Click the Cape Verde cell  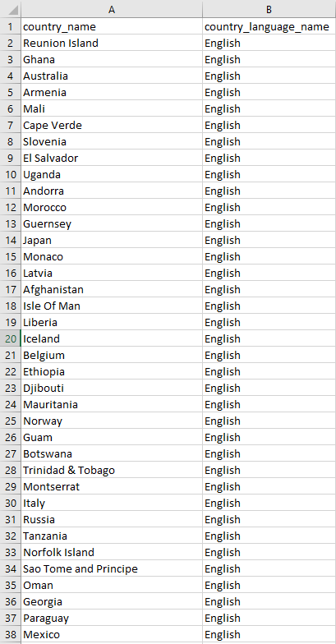112,125
